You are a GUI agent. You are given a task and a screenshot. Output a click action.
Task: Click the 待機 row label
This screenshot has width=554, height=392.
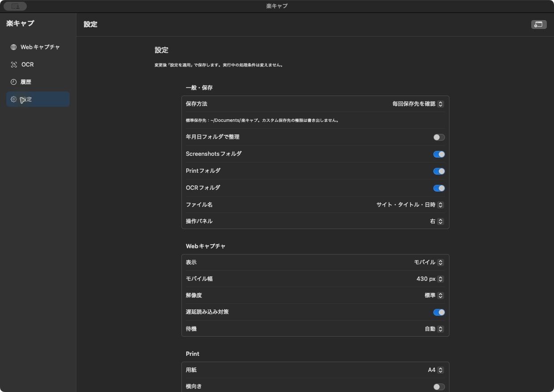[191, 329]
